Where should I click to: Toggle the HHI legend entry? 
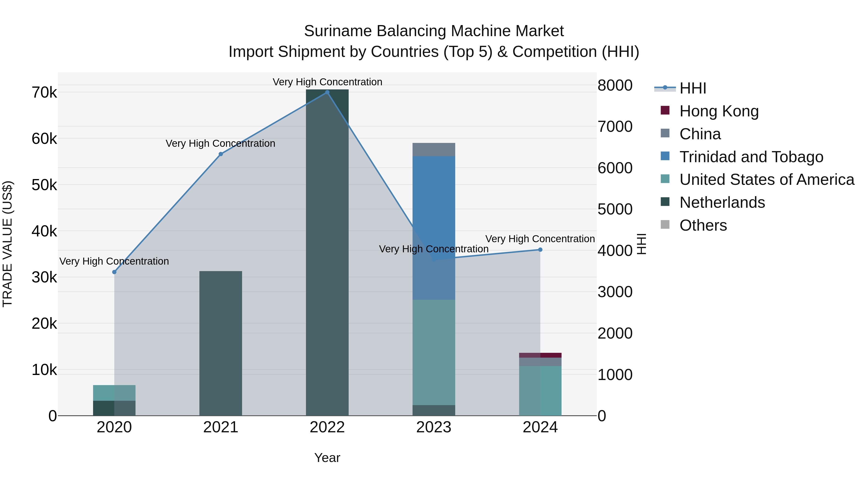tap(680, 88)
